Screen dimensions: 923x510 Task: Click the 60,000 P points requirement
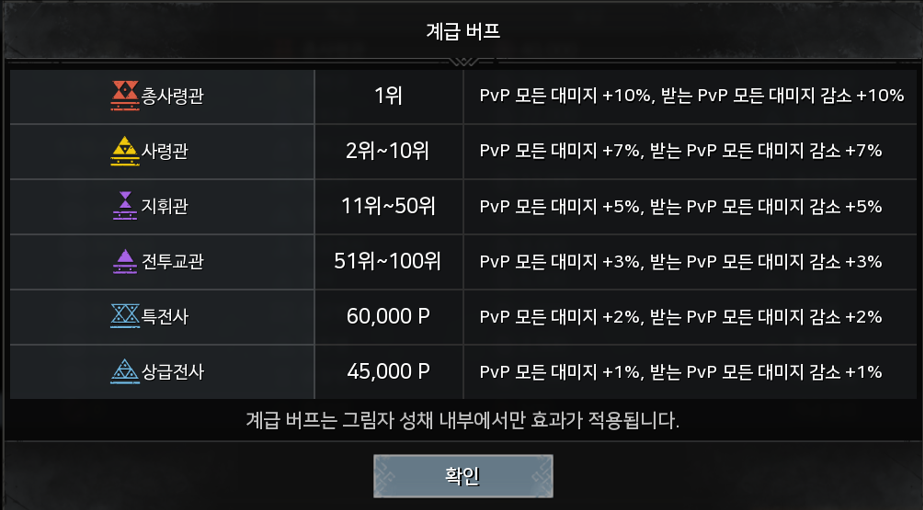pyautogui.click(x=388, y=316)
